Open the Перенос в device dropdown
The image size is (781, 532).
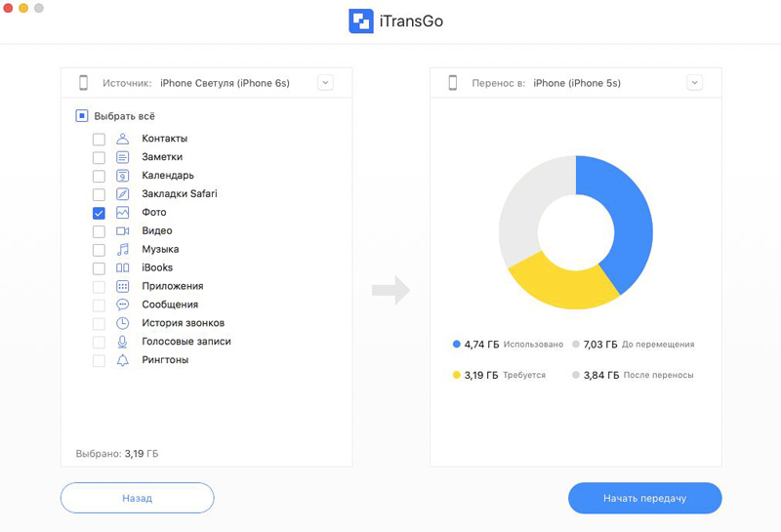694,83
